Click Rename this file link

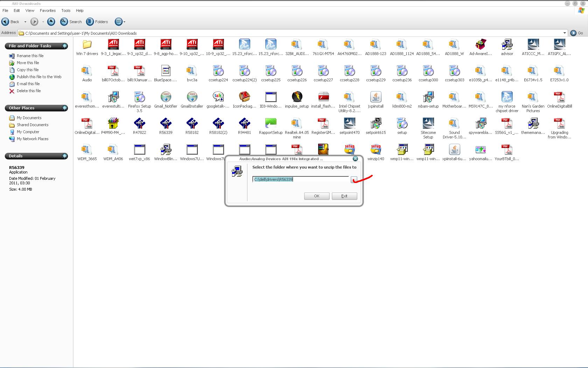click(x=30, y=56)
